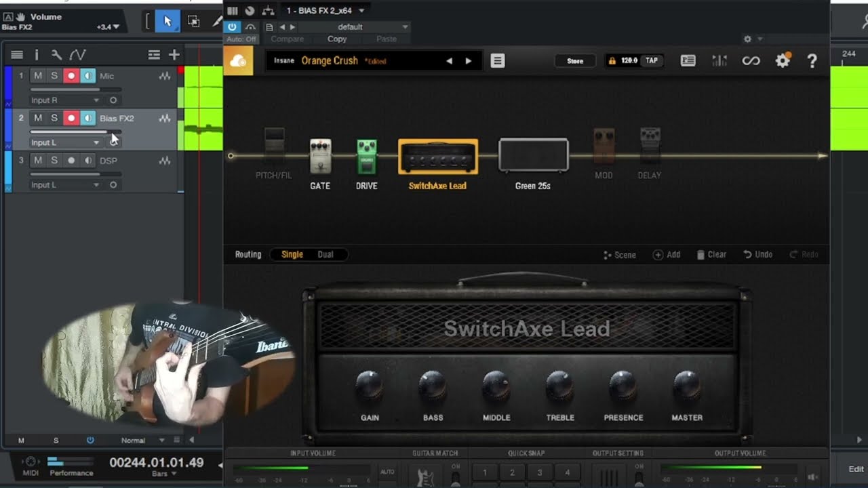Open the Edit view button
This screenshot has width=868, height=488.
[856, 469]
